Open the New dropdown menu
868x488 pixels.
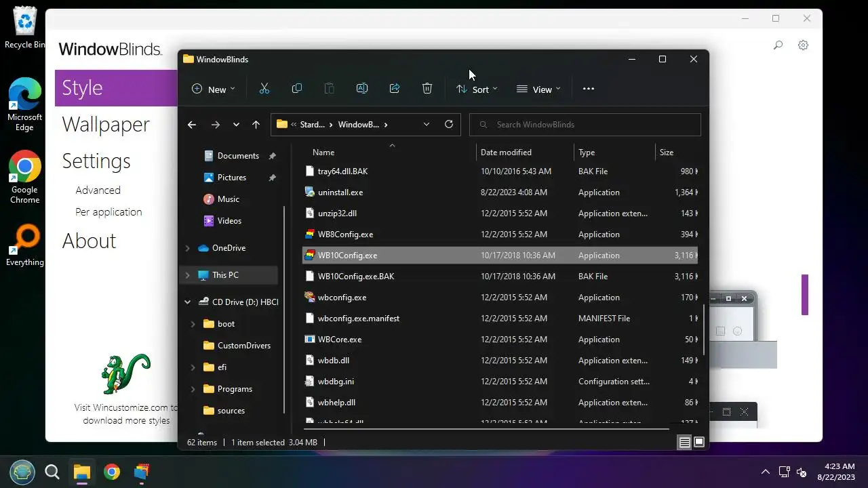coord(214,89)
